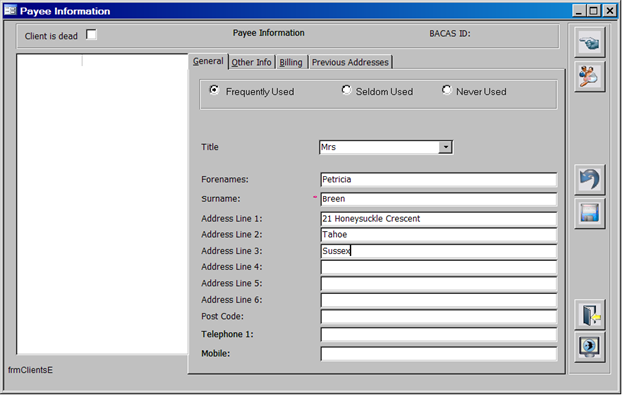Select the Frequently Used radio button
The width and height of the screenshot is (622, 395).
coord(214,90)
